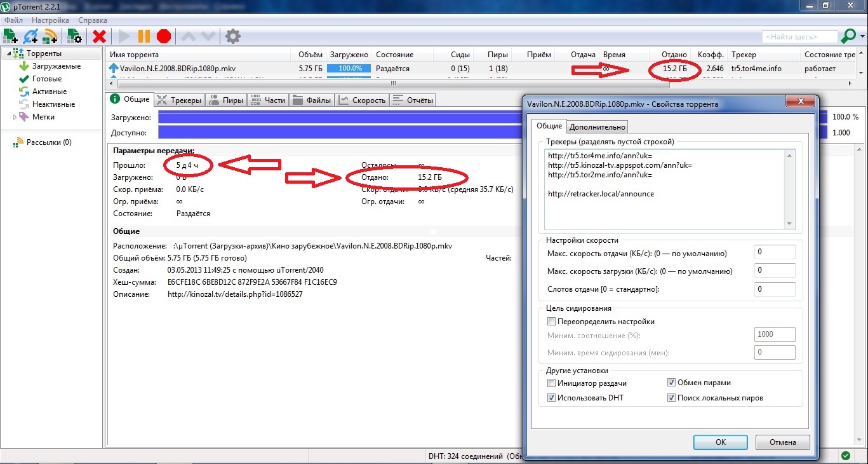Click the Загружено blue progress bar

point(493,117)
